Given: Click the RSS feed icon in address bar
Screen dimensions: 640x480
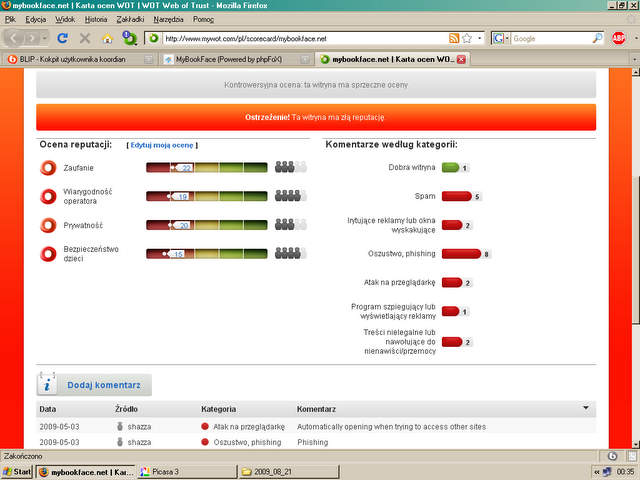Looking at the screenshot, I should [x=454, y=38].
